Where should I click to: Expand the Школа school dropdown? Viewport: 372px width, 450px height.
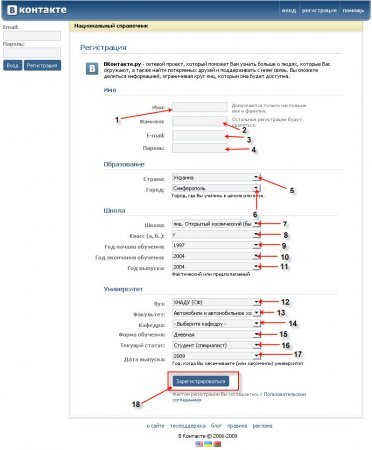click(216, 224)
